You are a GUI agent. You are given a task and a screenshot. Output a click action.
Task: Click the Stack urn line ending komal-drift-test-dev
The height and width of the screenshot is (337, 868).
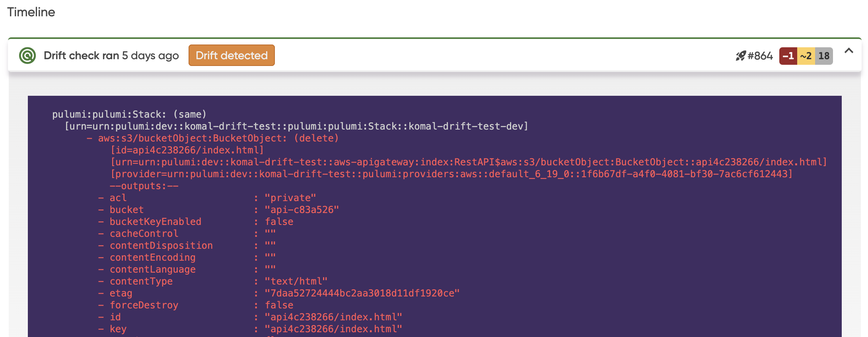click(x=296, y=126)
